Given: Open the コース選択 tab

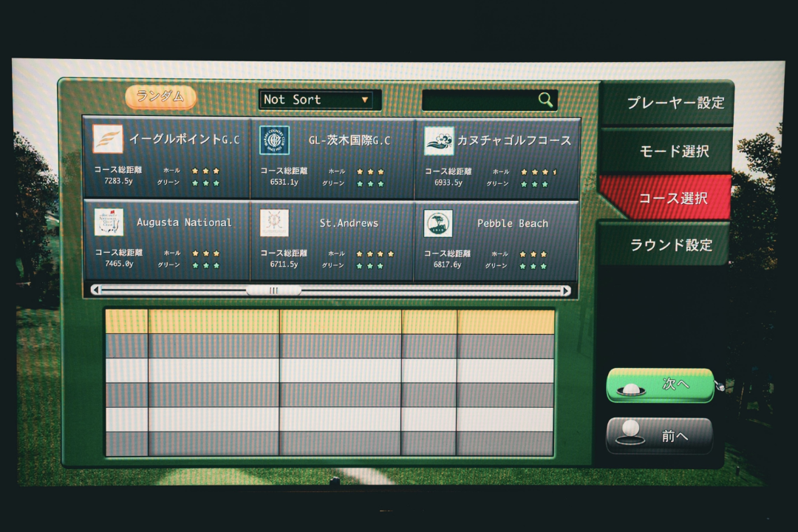Looking at the screenshot, I should pyautogui.click(x=665, y=197).
